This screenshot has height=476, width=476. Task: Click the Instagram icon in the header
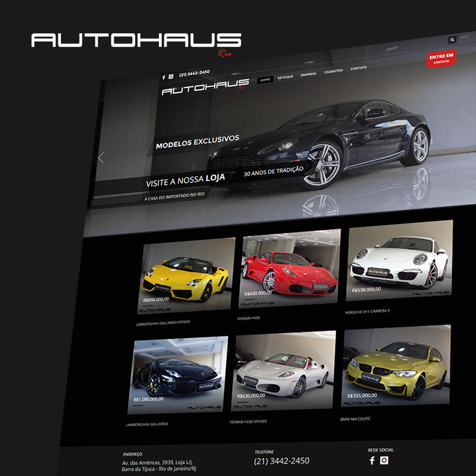171,76
